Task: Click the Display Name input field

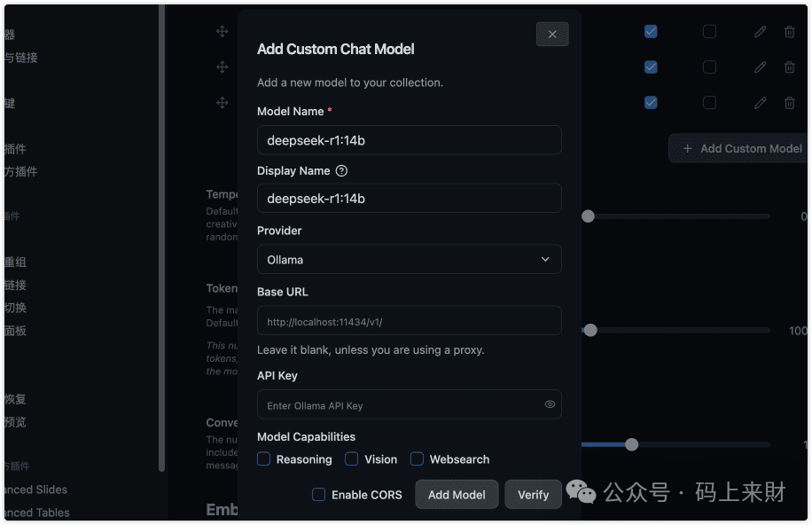Action: coord(410,198)
